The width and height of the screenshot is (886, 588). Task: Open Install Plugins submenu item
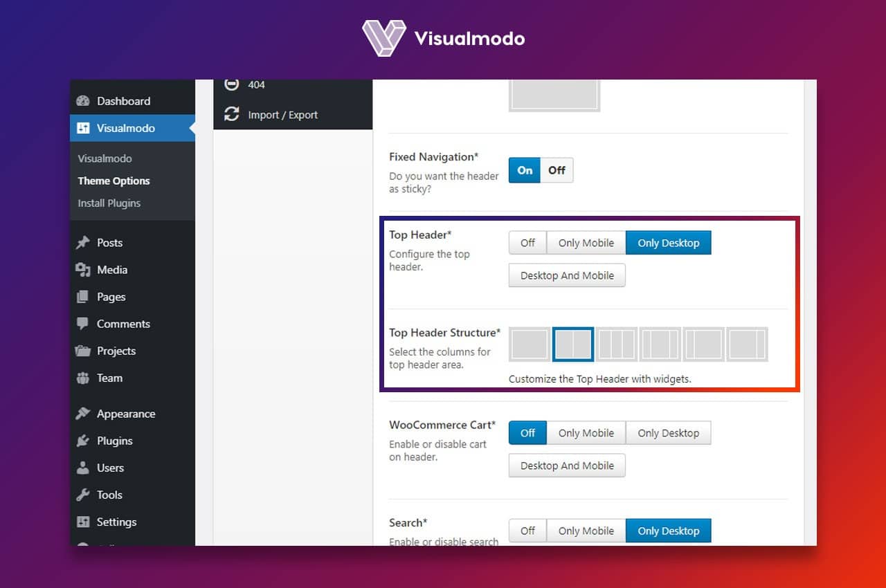point(109,203)
